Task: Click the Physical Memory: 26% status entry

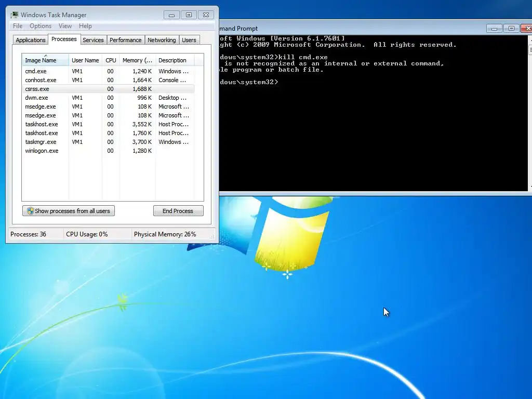Action: pyautogui.click(x=165, y=234)
